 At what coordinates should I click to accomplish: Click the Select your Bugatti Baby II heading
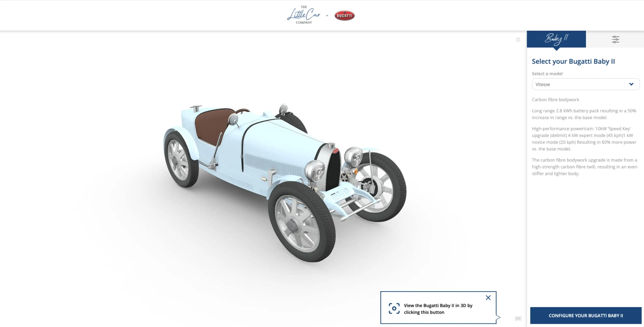pyautogui.click(x=574, y=61)
